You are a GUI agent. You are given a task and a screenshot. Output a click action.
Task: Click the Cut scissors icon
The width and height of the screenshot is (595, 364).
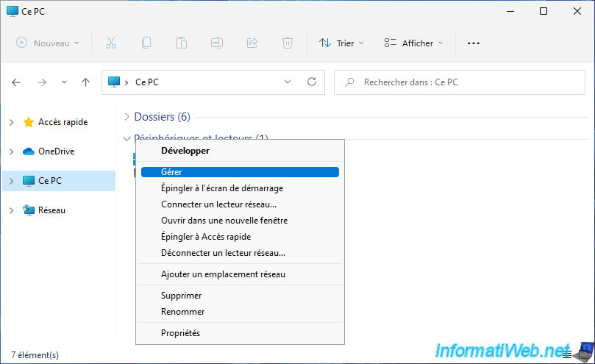click(111, 43)
